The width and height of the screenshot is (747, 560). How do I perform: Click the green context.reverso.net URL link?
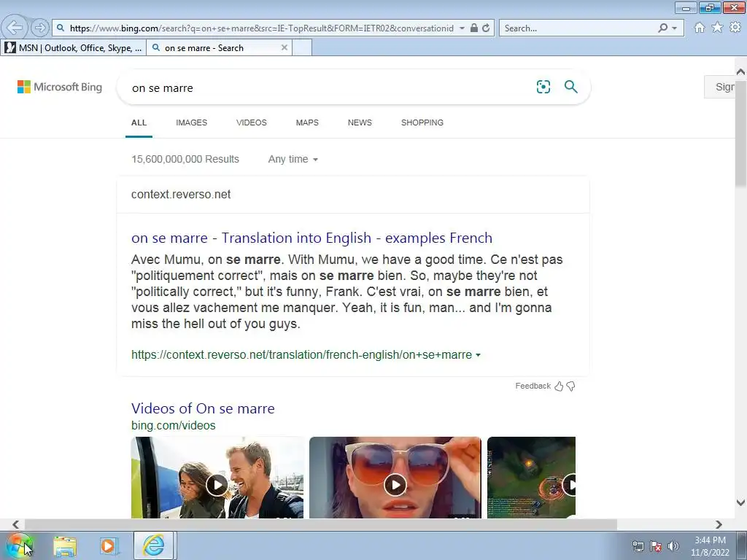pyautogui.click(x=301, y=355)
